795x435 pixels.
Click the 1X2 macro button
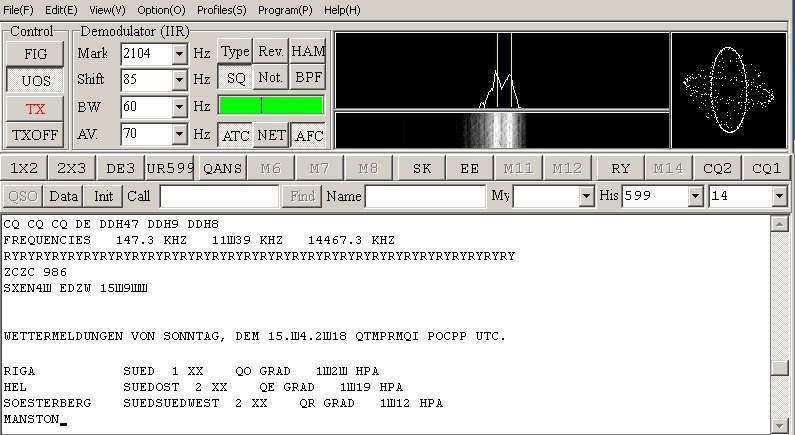point(24,168)
